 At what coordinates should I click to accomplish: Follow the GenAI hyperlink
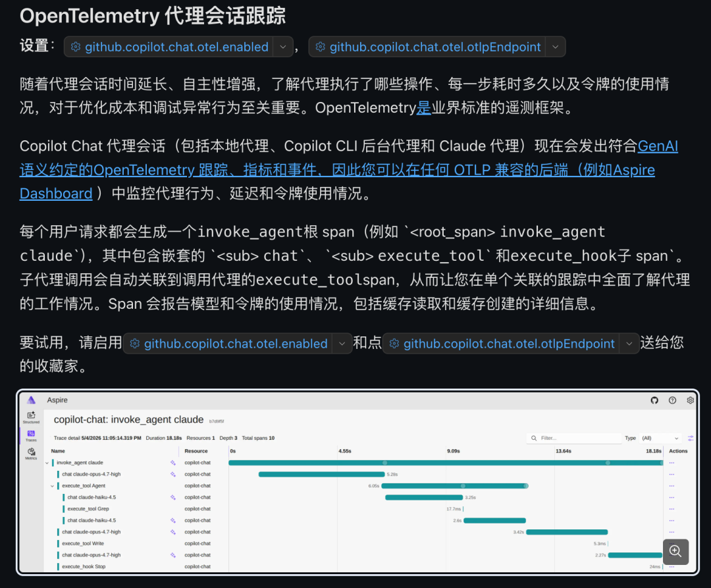(x=658, y=146)
